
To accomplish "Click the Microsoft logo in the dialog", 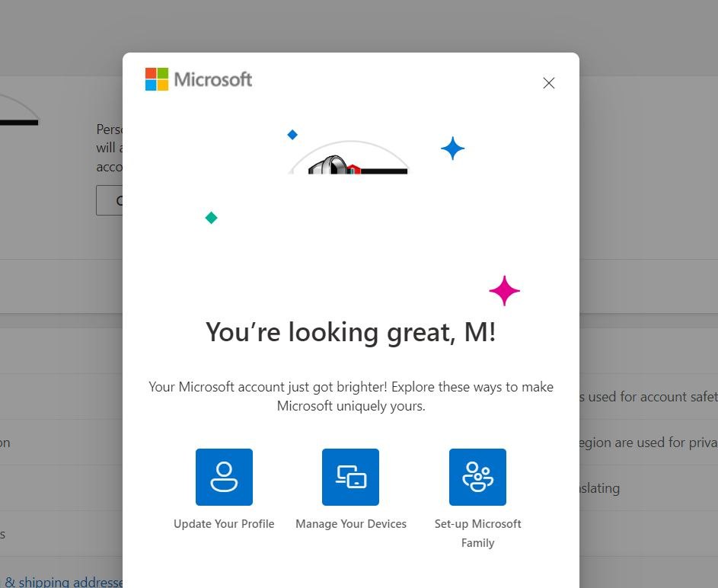I will [198, 79].
